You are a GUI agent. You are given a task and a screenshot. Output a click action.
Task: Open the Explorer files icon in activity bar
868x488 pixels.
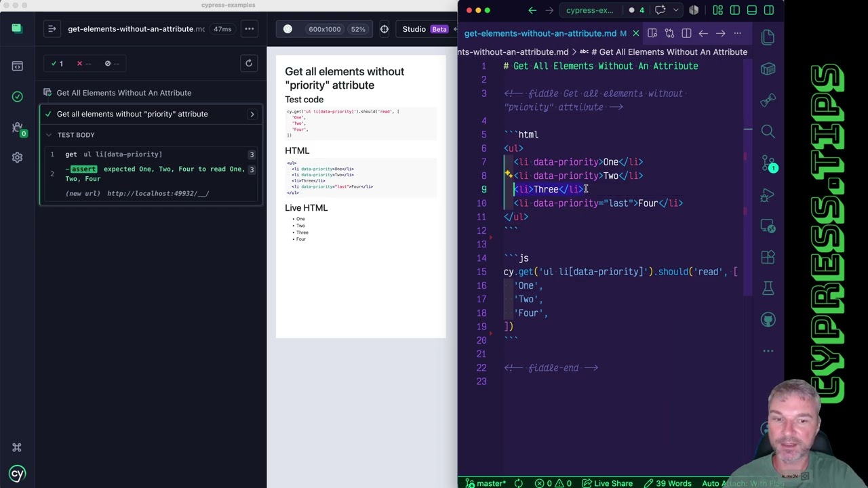[768, 38]
